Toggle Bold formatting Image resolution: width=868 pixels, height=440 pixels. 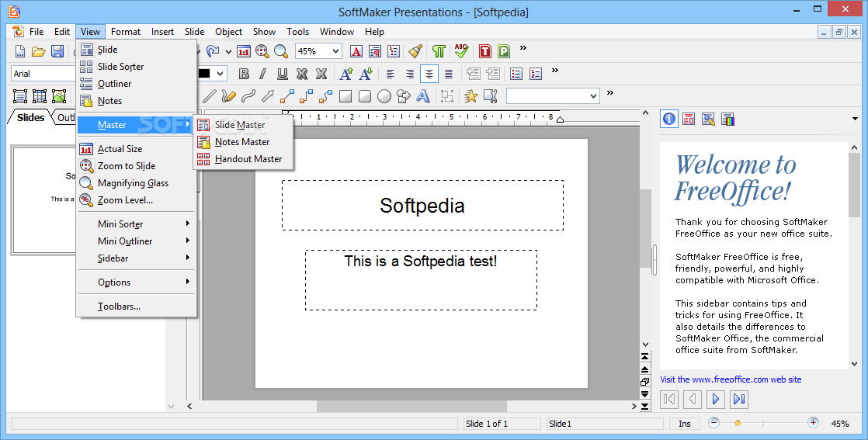(x=244, y=74)
